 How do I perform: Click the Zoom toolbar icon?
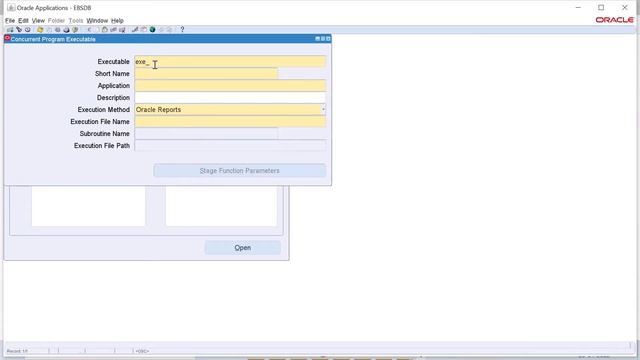tap(144, 29)
